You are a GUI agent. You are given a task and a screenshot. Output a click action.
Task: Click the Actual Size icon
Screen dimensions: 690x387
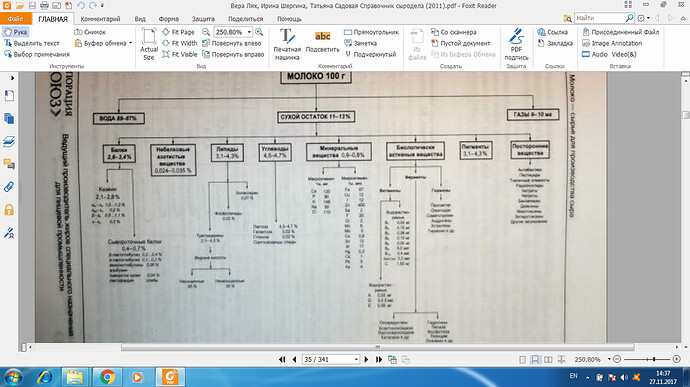[149, 44]
